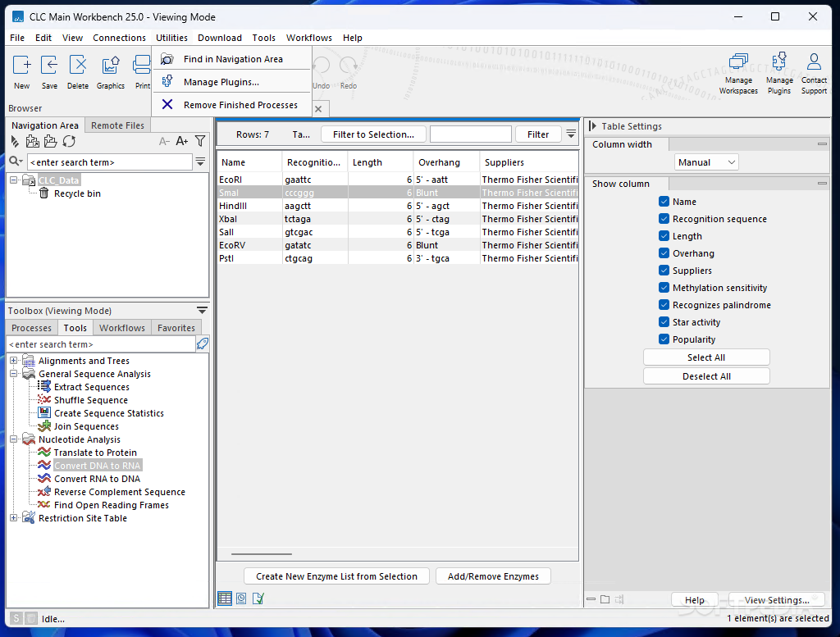The width and height of the screenshot is (840, 637).
Task: Expand Restriction Site Table folder
Action: click(x=14, y=518)
